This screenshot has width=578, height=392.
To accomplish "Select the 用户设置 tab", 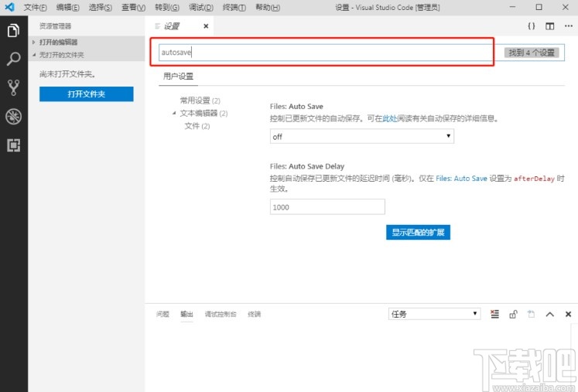I will pos(178,77).
